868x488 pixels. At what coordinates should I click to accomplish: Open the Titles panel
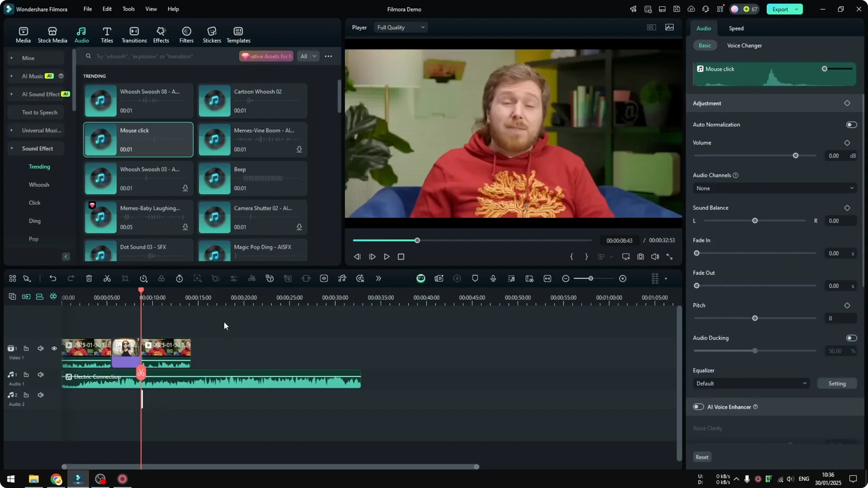pyautogui.click(x=107, y=34)
